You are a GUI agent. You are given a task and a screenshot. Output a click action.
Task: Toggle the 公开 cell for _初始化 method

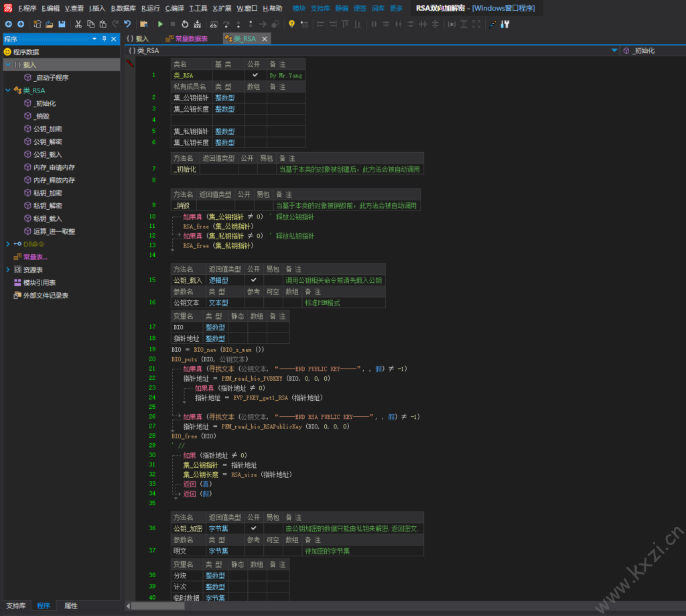click(248, 169)
